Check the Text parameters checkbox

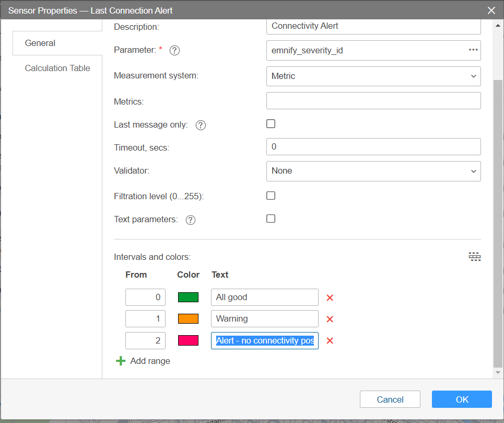(271, 219)
